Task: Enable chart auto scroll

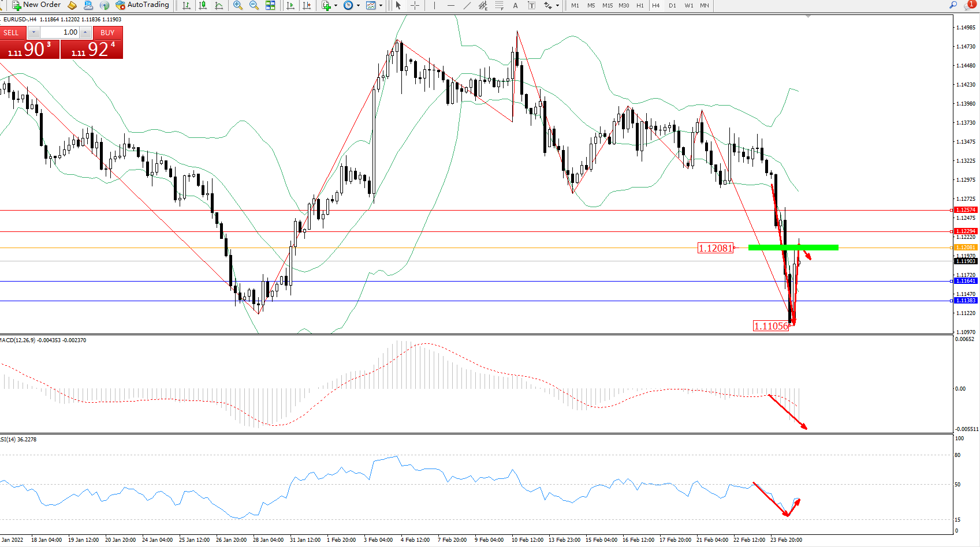Action: tap(290, 6)
